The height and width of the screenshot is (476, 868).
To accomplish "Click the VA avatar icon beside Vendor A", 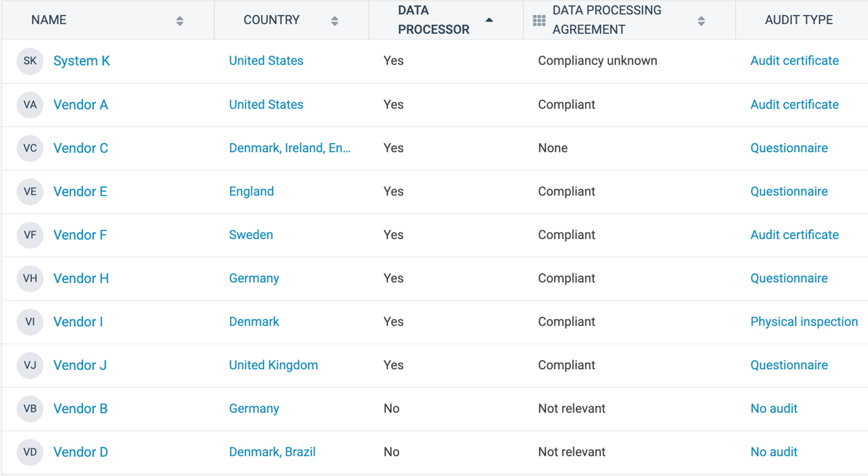I will point(30,104).
